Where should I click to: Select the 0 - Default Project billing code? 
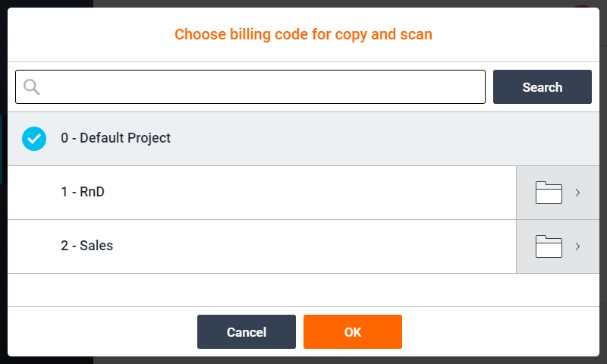(x=115, y=138)
